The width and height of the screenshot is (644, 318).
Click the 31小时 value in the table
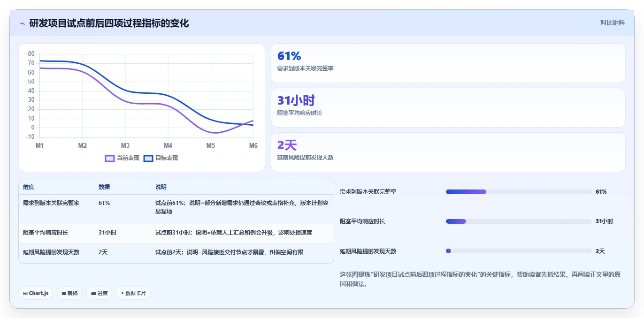107,232
